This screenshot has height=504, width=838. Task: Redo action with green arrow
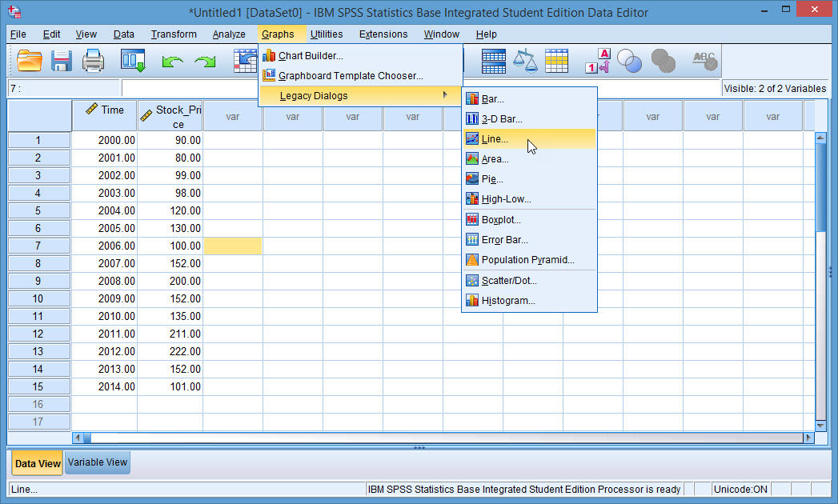coord(205,62)
